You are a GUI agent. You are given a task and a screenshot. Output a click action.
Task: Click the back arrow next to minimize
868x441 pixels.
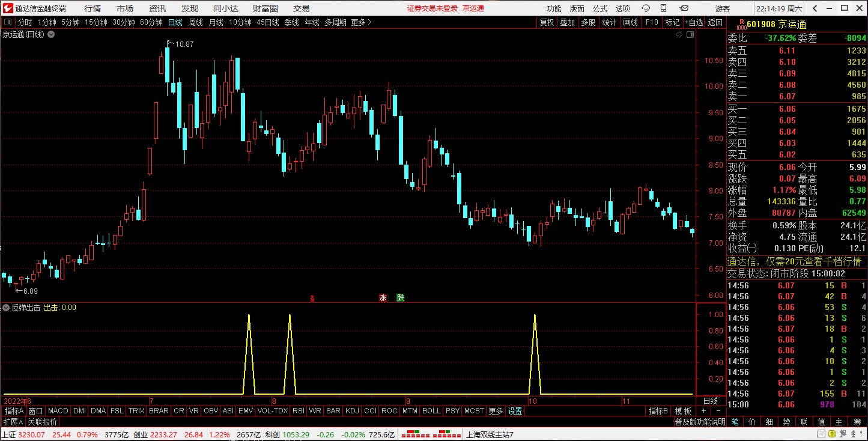point(815,8)
